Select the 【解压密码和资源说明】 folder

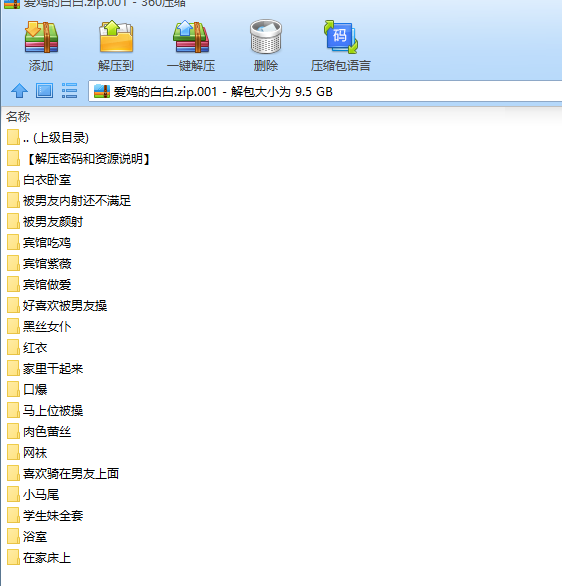[x=78, y=159]
